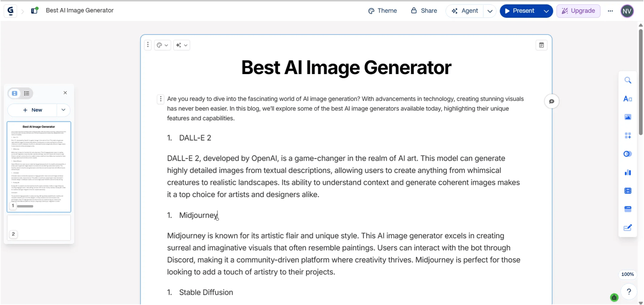Screen dimensions: 644x305
Task: Click the block handle beside intro paragraph
Action: coord(160,99)
